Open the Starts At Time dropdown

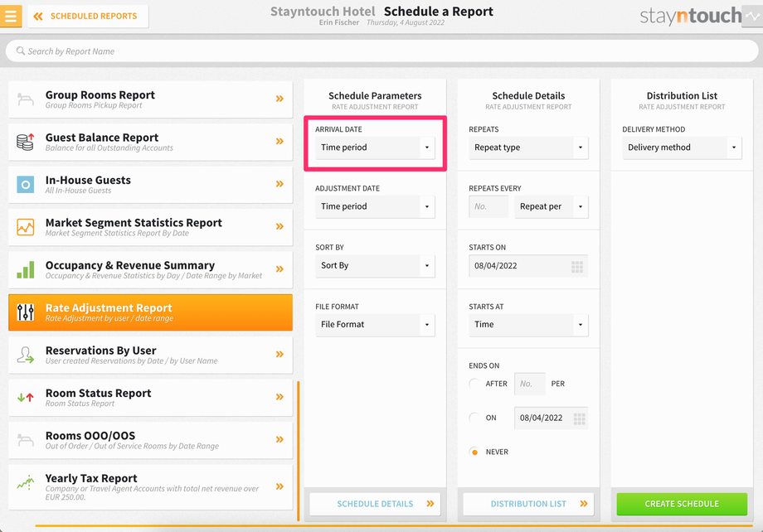[528, 324]
